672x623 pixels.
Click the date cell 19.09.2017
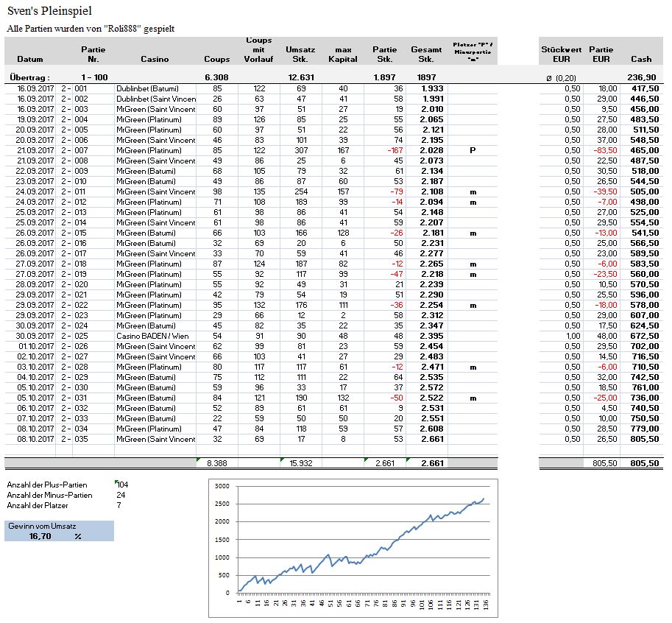[x=32, y=119]
